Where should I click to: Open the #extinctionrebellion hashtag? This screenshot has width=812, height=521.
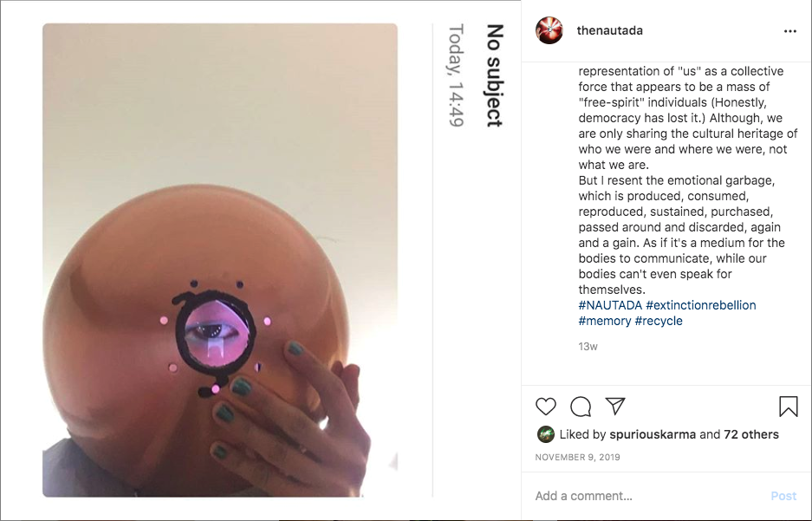tap(701, 305)
